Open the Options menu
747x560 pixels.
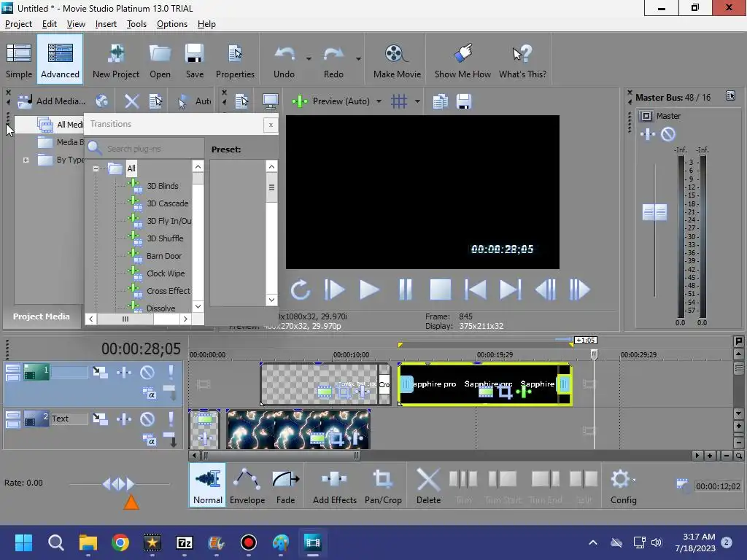coord(172,24)
